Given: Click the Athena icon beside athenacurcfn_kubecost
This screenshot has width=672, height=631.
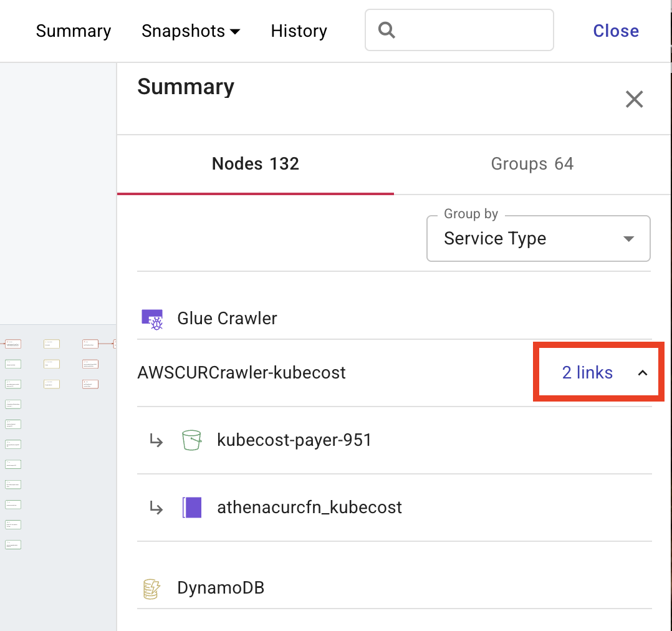Looking at the screenshot, I should click(x=192, y=507).
